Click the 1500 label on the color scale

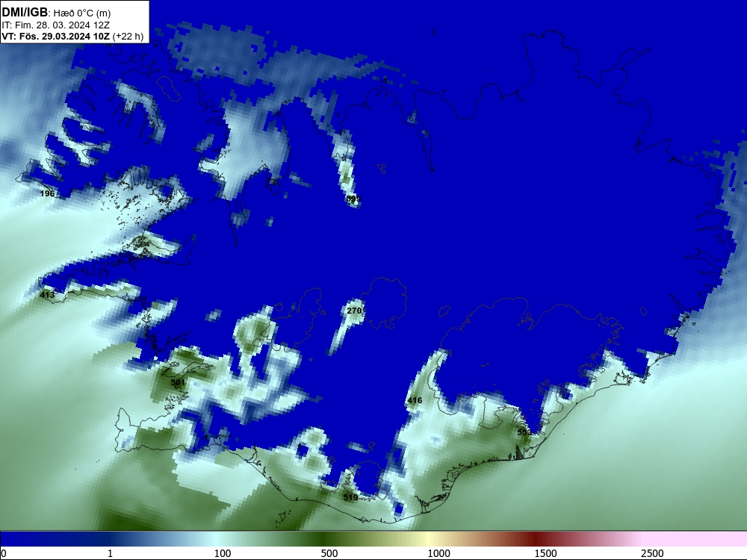[x=545, y=553]
